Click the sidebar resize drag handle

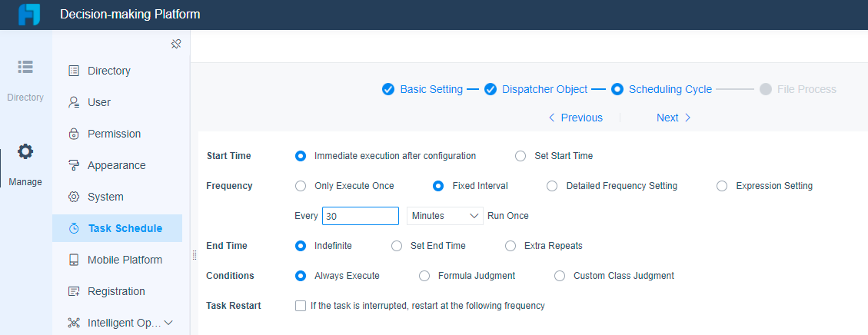(x=195, y=255)
